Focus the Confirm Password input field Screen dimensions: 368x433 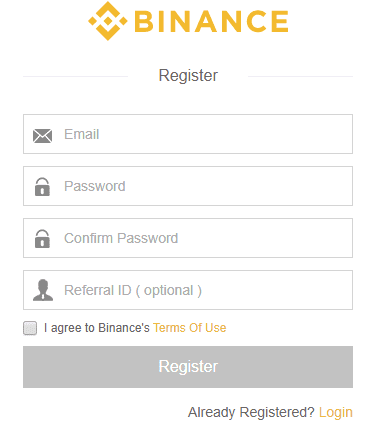188,238
